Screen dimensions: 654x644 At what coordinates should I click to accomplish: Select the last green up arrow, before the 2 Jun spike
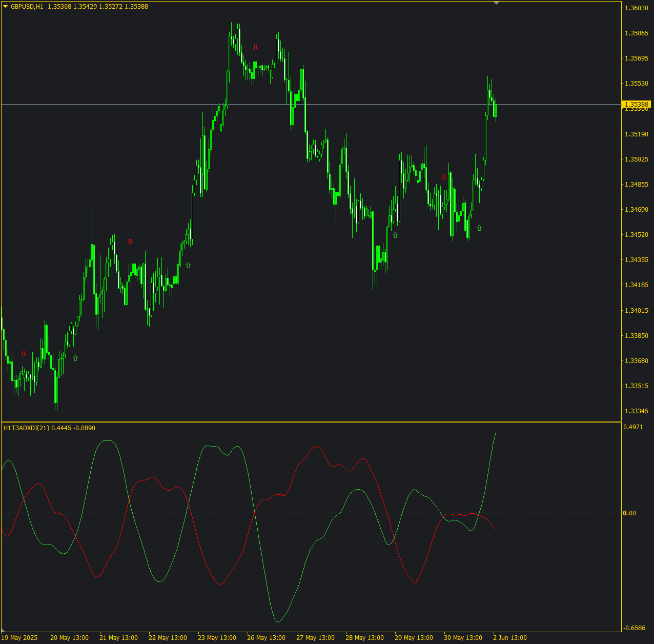coord(479,228)
